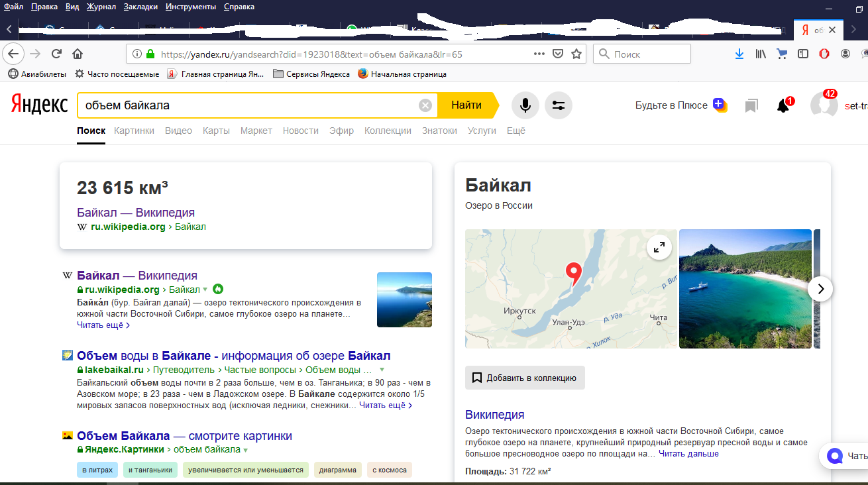868x485 pixels.
Task: Click the browser Поиск search box
Action: click(642, 54)
